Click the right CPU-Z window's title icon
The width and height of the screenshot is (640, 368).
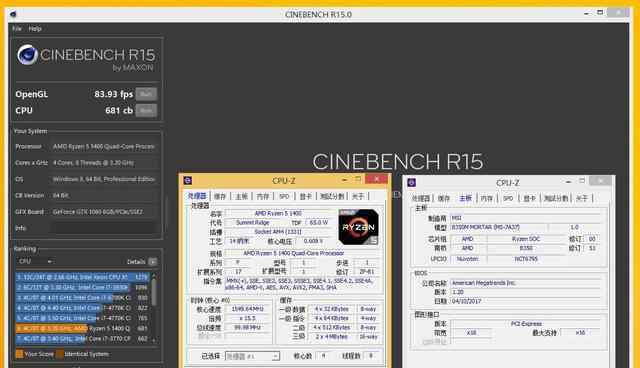[x=411, y=182]
